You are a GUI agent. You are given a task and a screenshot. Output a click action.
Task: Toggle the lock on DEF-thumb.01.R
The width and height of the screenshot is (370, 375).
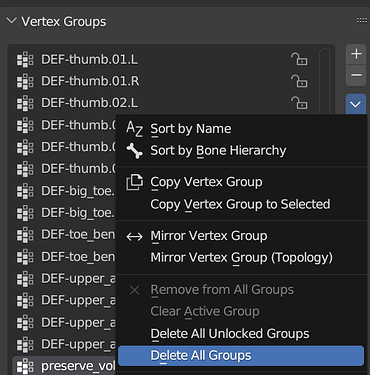pos(299,81)
